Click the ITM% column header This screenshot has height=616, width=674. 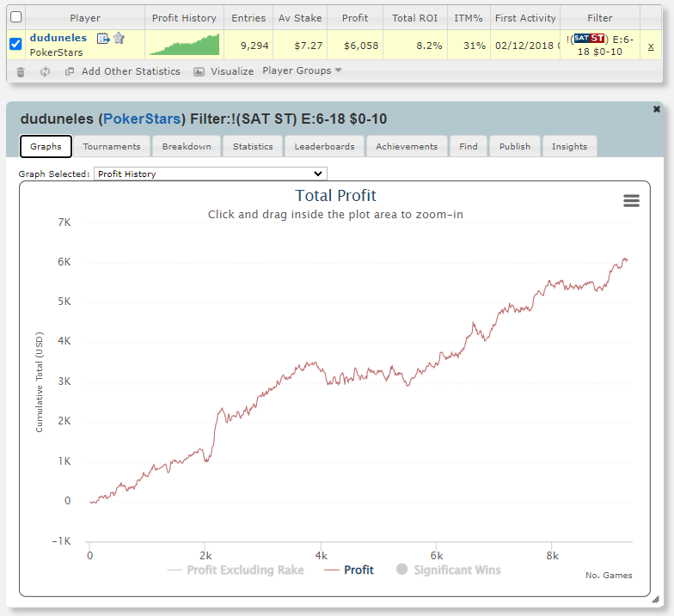pyautogui.click(x=469, y=18)
